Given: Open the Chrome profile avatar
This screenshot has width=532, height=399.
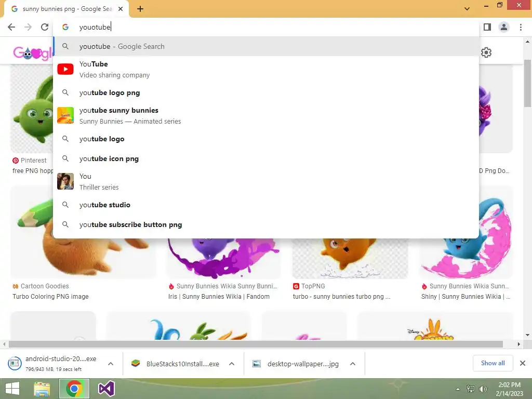Looking at the screenshot, I should point(504,27).
